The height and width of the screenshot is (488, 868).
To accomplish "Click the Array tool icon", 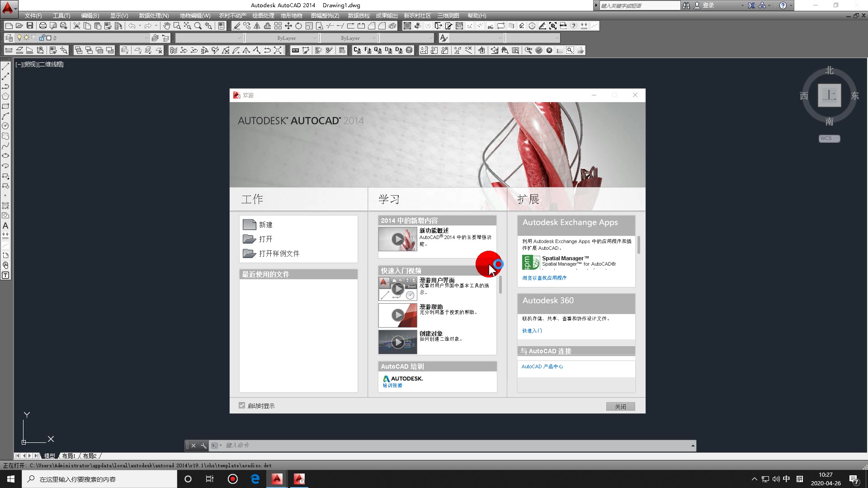I will [278, 26].
